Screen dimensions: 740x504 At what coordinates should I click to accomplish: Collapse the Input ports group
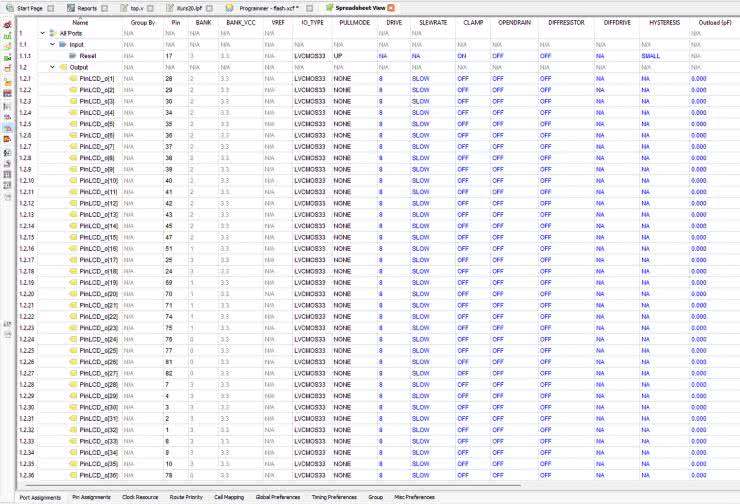[x=52, y=45]
